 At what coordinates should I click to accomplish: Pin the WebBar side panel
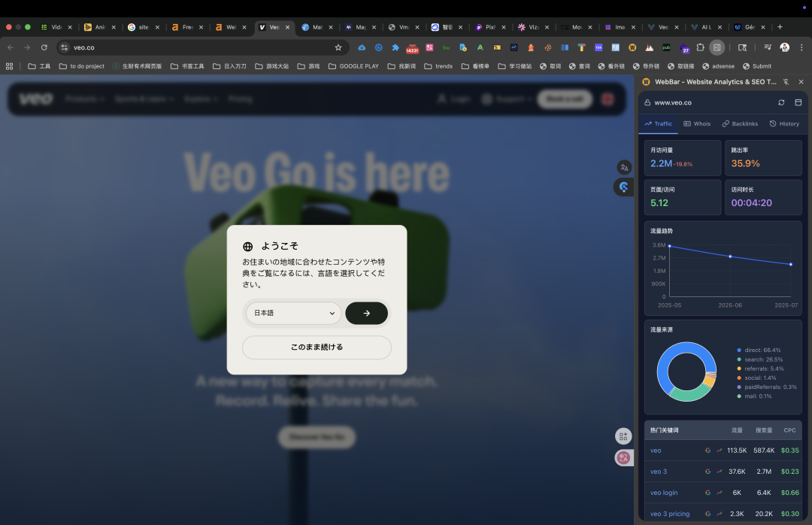click(x=786, y=82)
